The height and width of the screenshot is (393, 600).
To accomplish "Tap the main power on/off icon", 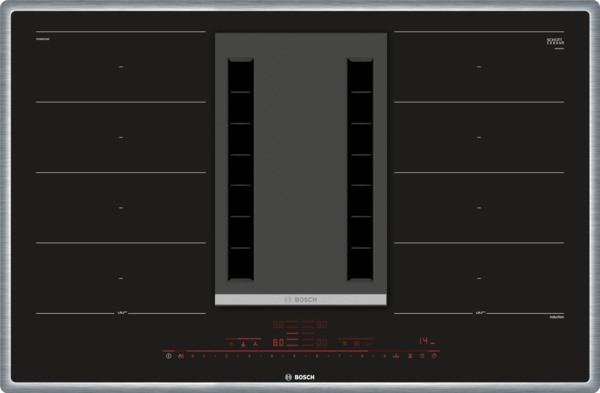I will point(169,356).
